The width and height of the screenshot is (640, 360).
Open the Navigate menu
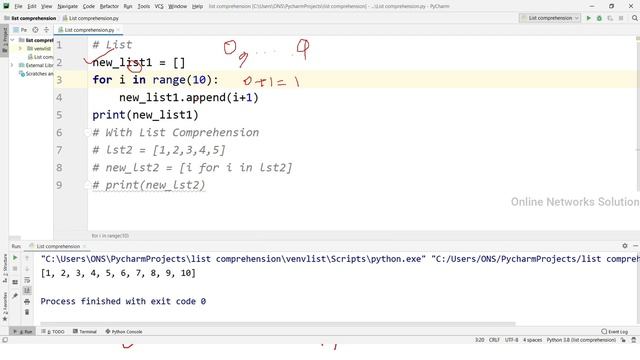(67, 6)
